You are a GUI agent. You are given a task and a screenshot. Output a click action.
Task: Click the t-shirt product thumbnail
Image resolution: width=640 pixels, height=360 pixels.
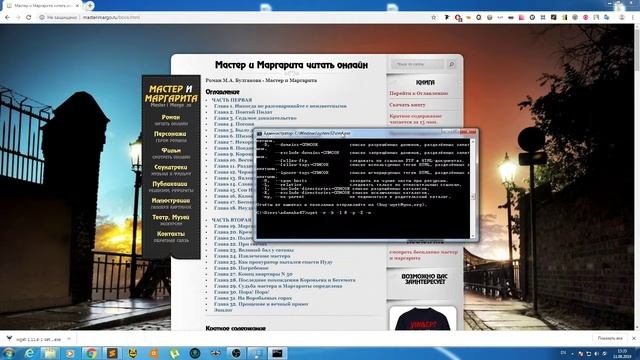pos(423,318)
